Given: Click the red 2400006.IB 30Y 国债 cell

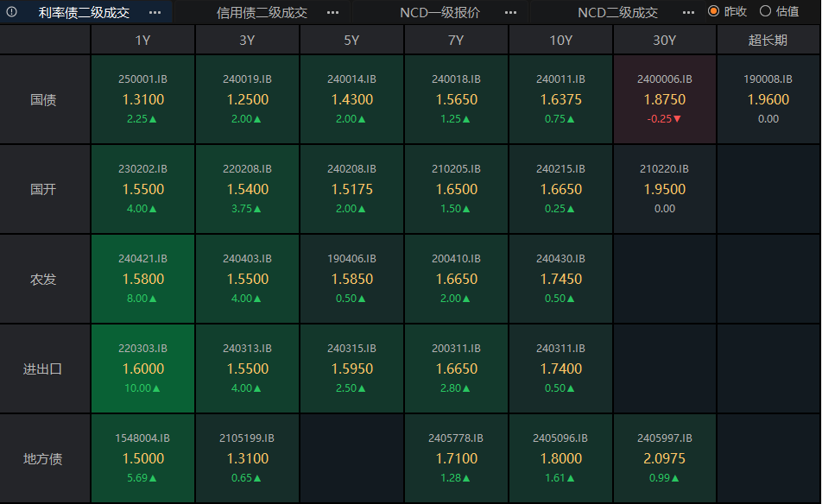Looking at the screenshot, I should [x=665, y=99].
